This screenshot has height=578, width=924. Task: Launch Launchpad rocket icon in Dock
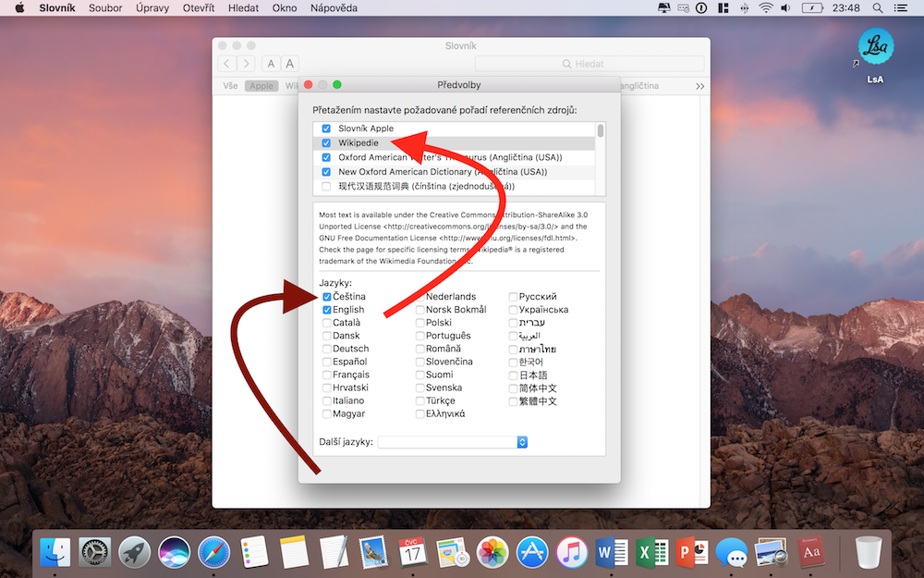(x=134, y=553)
